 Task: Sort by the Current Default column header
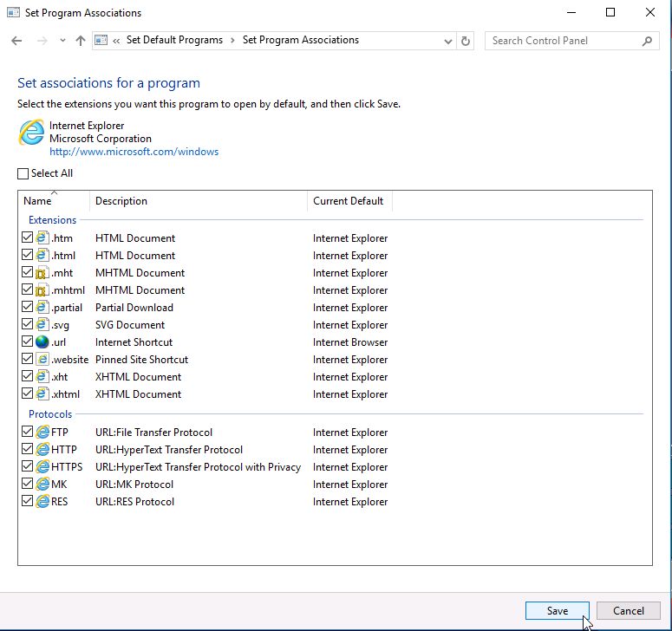click(349, 201)
